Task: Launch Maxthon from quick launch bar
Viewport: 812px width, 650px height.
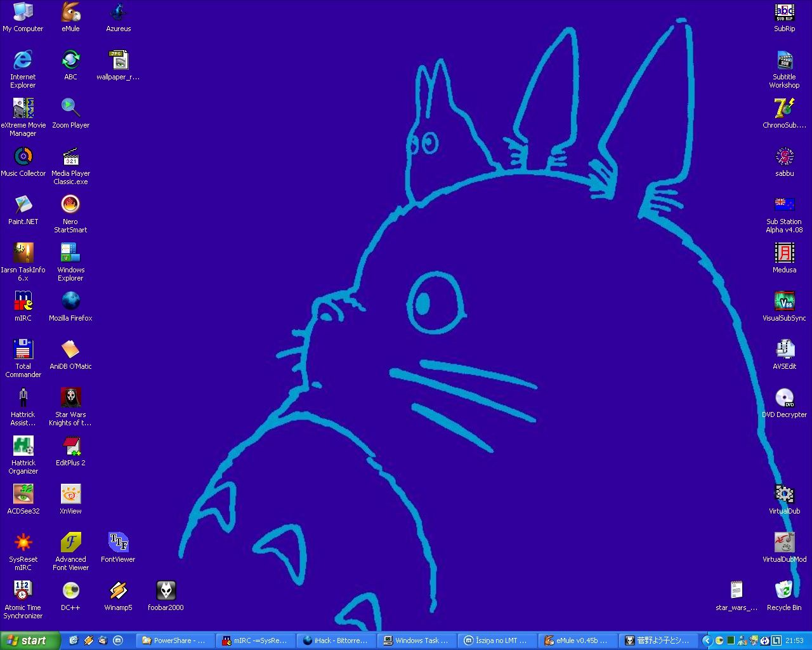Action: click(117, 640)
